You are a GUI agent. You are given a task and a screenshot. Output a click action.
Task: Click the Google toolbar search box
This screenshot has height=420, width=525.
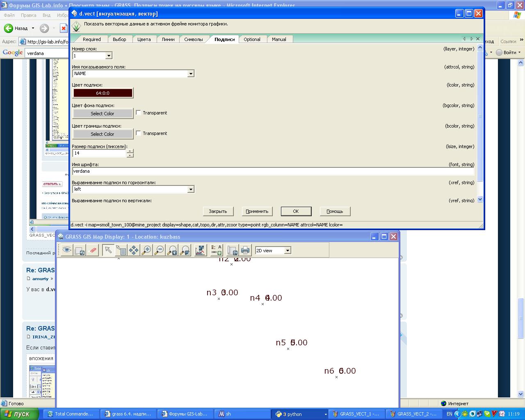(x=47, y=53)
